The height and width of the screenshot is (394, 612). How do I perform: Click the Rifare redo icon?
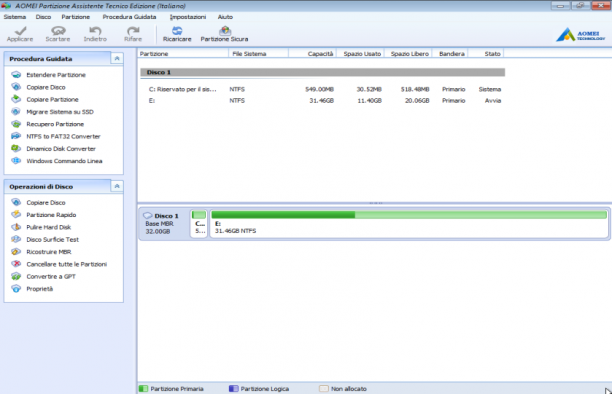pos(133,31)
